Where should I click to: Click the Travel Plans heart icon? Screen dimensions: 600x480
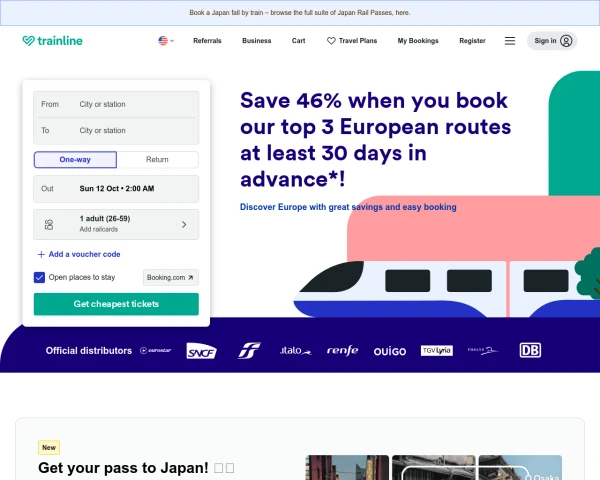[x=331, y=41]
